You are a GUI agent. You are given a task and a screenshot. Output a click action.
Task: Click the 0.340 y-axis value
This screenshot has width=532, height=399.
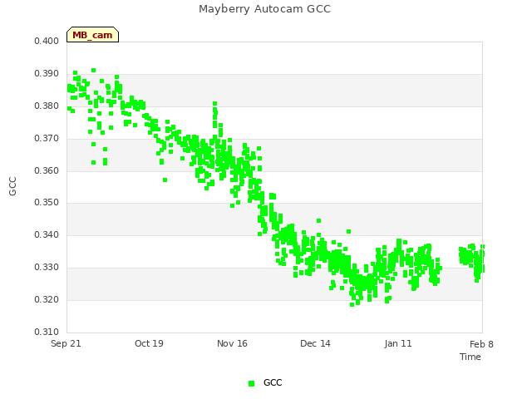tap(47, 234)
